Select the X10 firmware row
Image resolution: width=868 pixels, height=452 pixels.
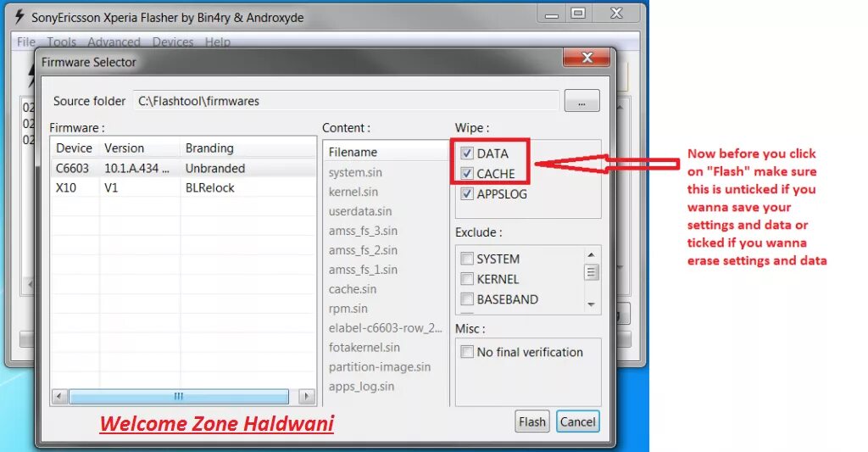tap(183, 187)
